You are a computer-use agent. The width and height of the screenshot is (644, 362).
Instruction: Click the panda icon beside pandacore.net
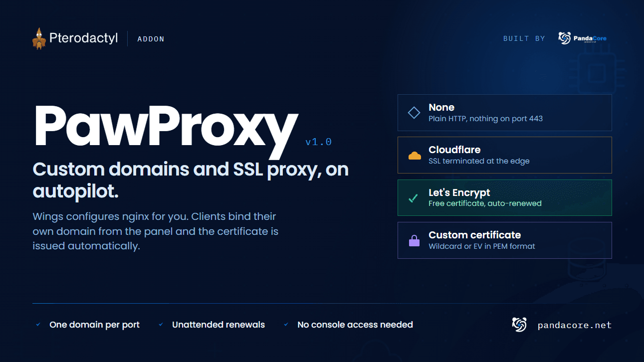[519, 325]
